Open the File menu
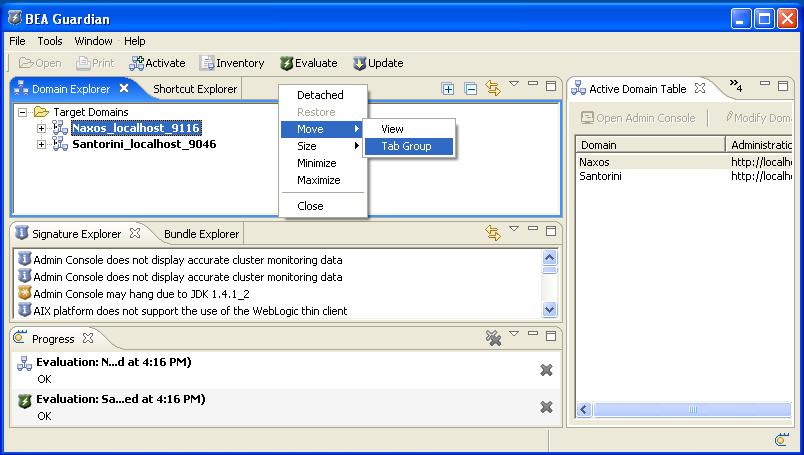The height and width of the screenshot is (455, 804). click(x=17, y=41)
